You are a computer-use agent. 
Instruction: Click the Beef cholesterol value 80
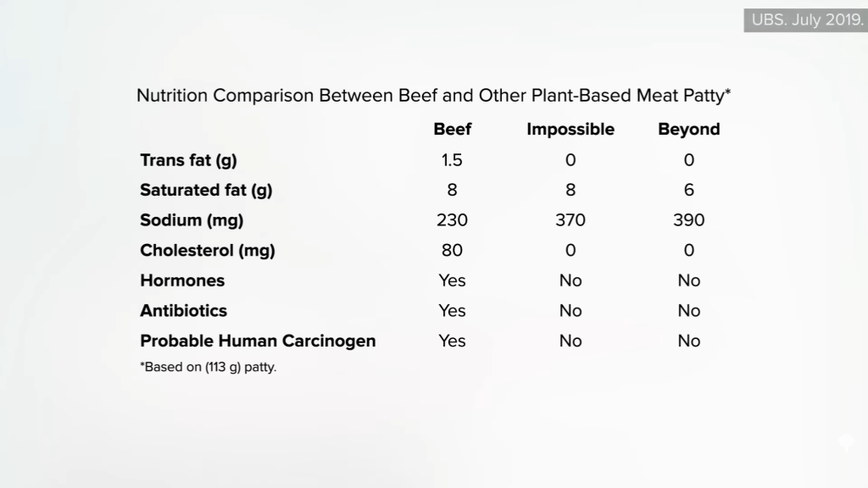pos(452,251)
